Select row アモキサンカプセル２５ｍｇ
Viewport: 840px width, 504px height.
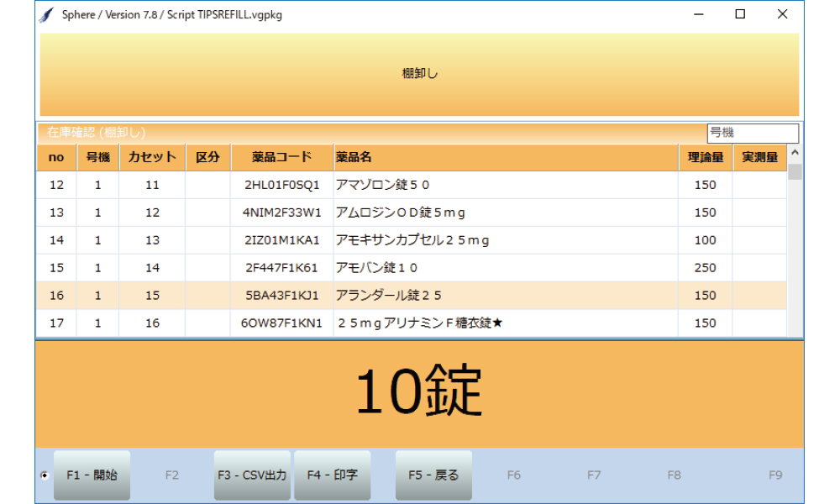click(x=412, y=240)
